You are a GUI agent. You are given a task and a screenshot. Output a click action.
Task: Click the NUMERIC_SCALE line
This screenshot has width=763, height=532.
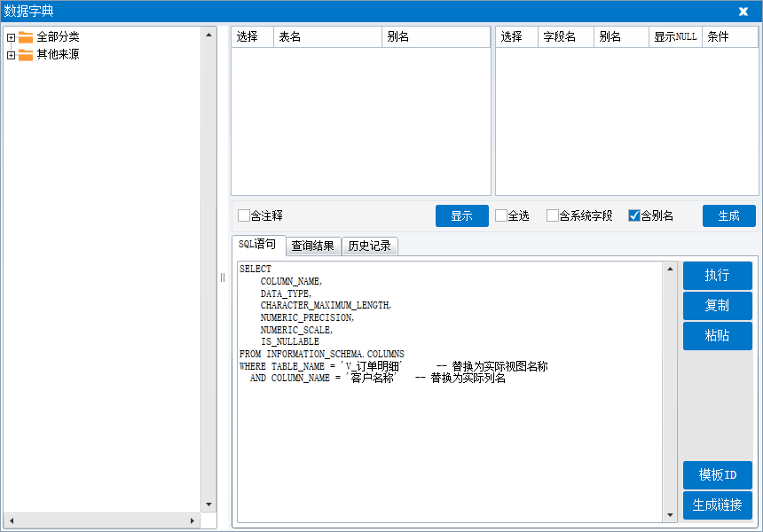[296, 330]
